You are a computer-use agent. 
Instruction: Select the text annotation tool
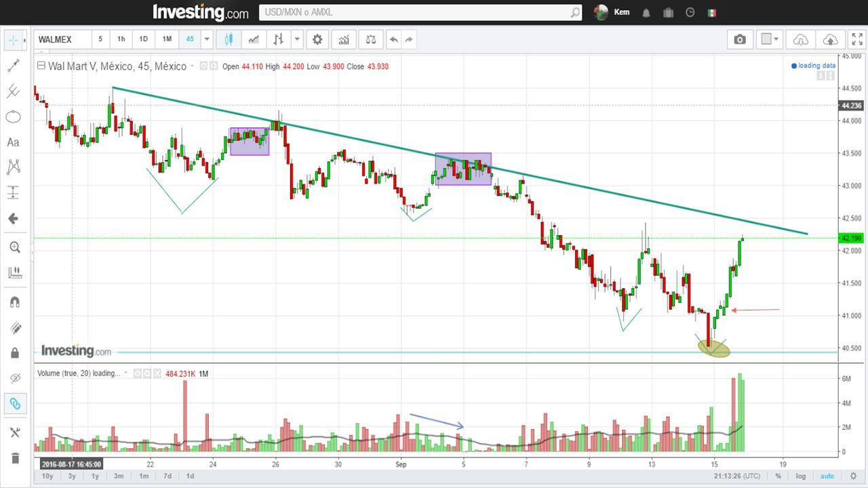14,142
